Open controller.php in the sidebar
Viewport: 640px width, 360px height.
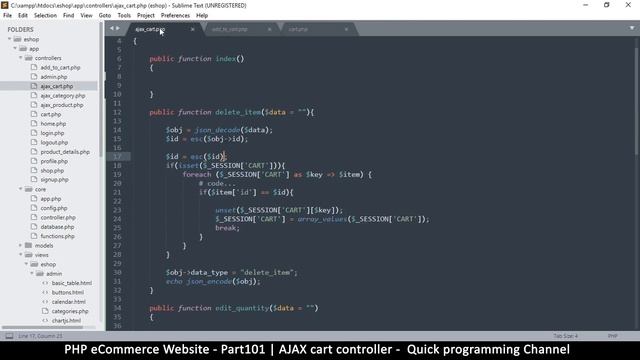(58, 218)
